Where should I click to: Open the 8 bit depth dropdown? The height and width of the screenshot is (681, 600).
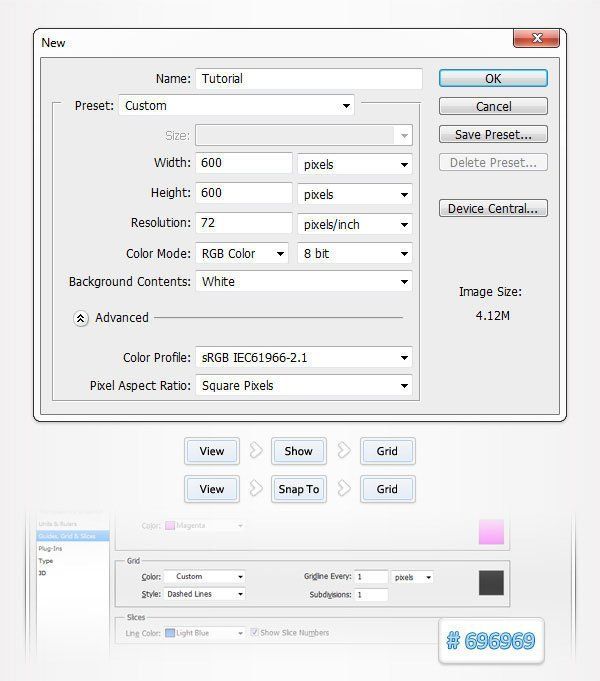point(355,254)
